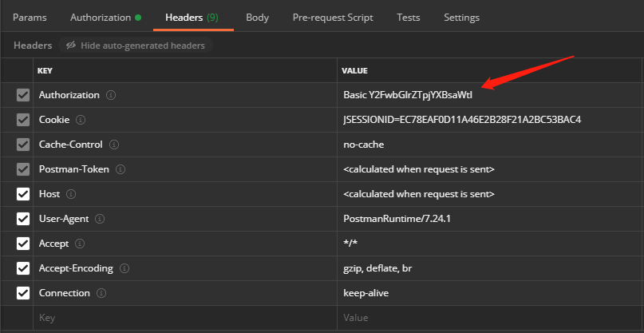Screen dimensions: 644x333
Task: Click Postman-Token calculated value cell
Action: (489, 169)
